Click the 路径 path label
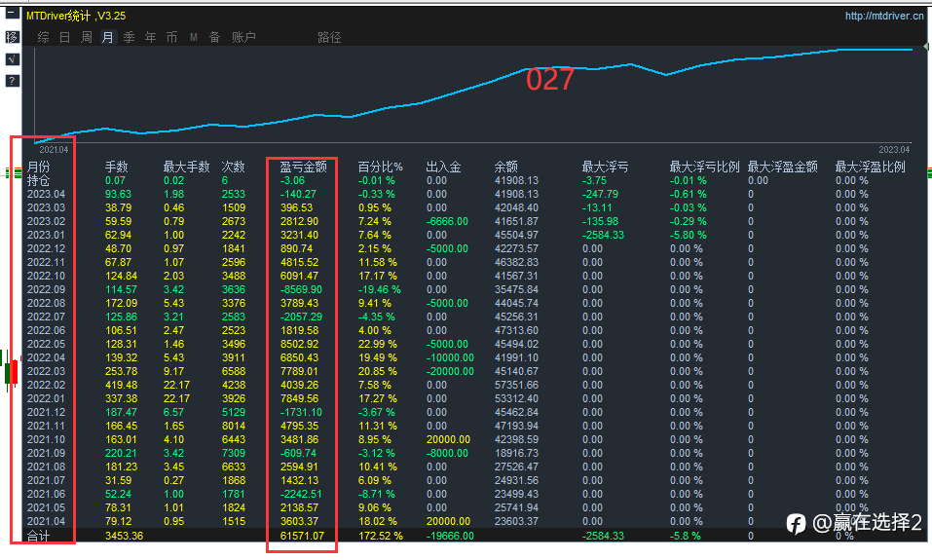Viewport: 932px width, 560px height. coord(329,37)
